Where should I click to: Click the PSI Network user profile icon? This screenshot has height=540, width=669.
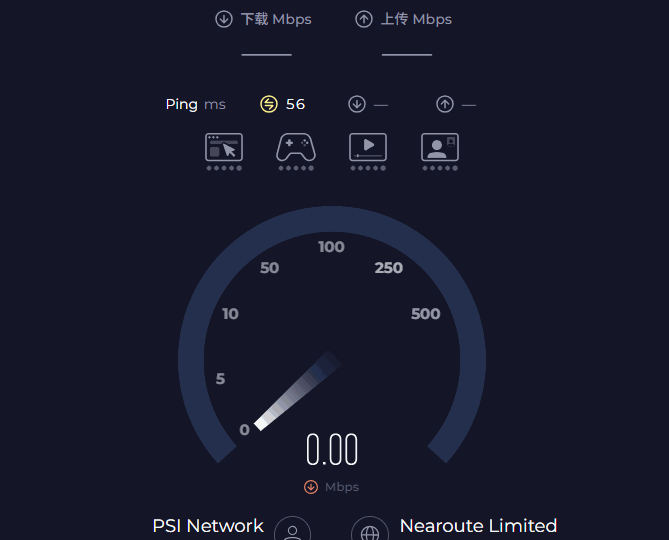click(292, 531)
